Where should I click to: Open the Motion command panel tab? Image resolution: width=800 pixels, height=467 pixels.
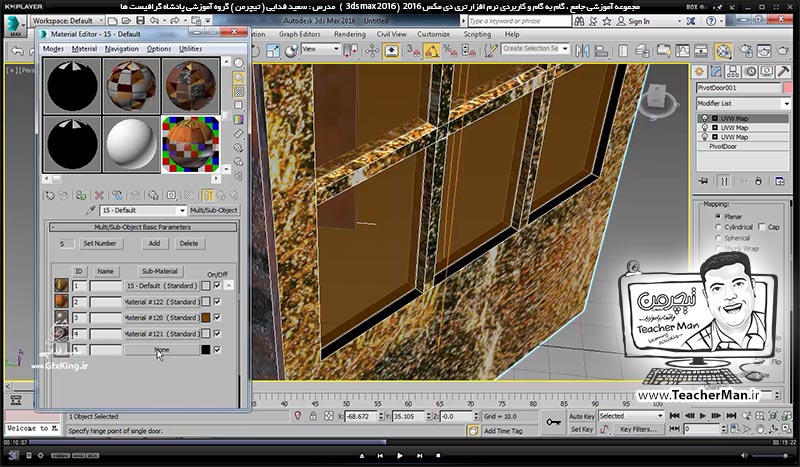[750, 72]
